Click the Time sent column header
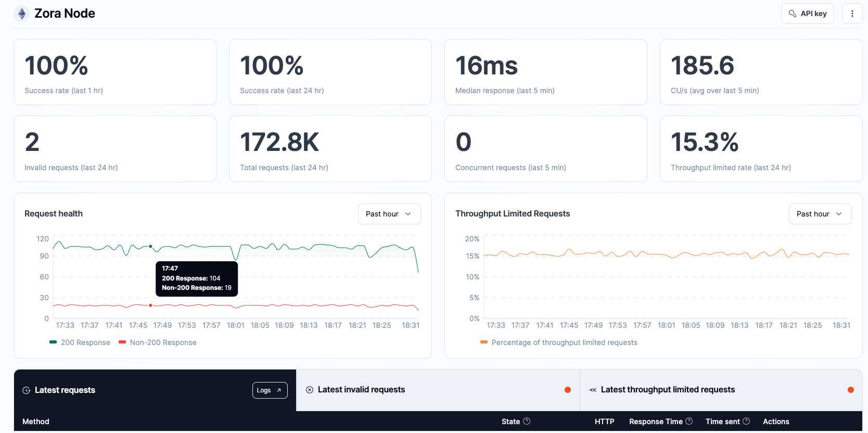This screenshot has width=868, height=433. (x=722, y=422)
